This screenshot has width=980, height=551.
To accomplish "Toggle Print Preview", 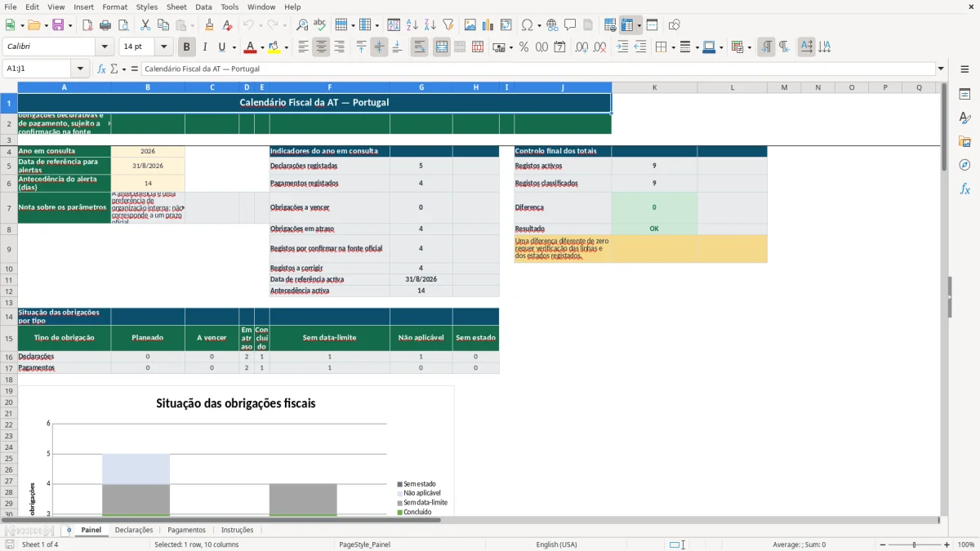I will [123, 25].
